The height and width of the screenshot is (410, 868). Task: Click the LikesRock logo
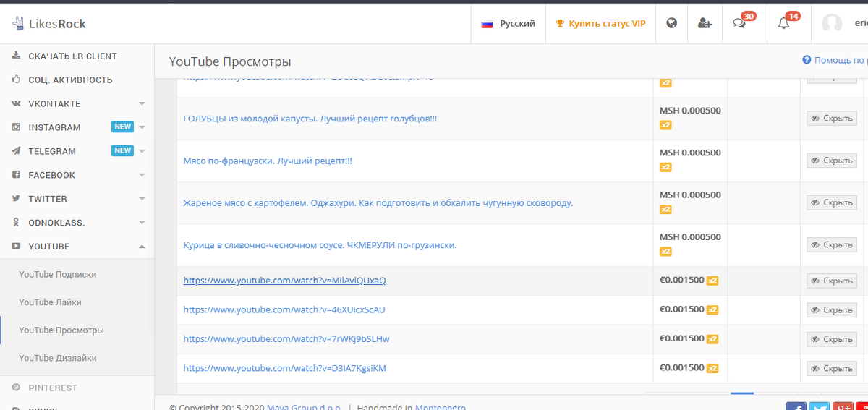[48, 24]
